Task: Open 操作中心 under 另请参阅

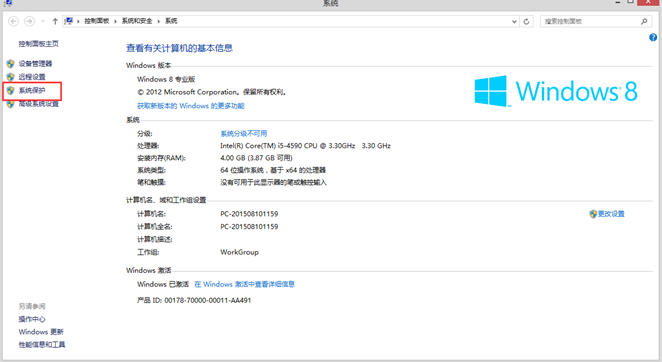Action: click(32, 319)
